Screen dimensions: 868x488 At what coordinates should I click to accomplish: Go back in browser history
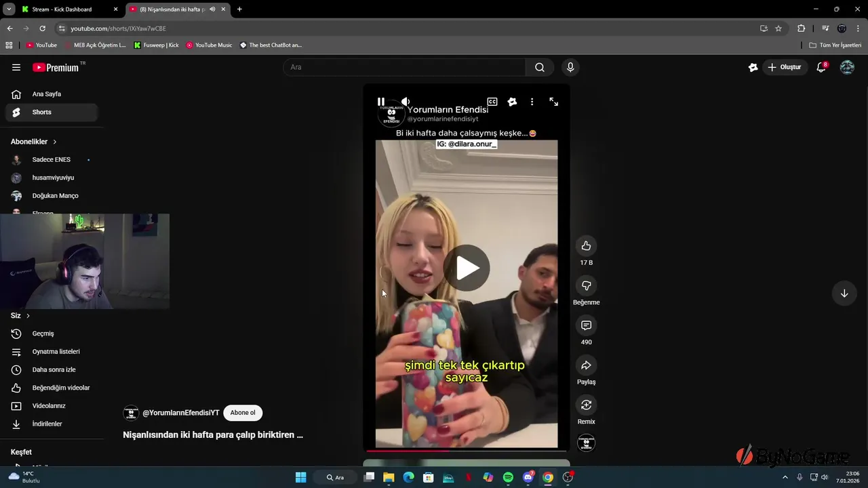point(9,28)
